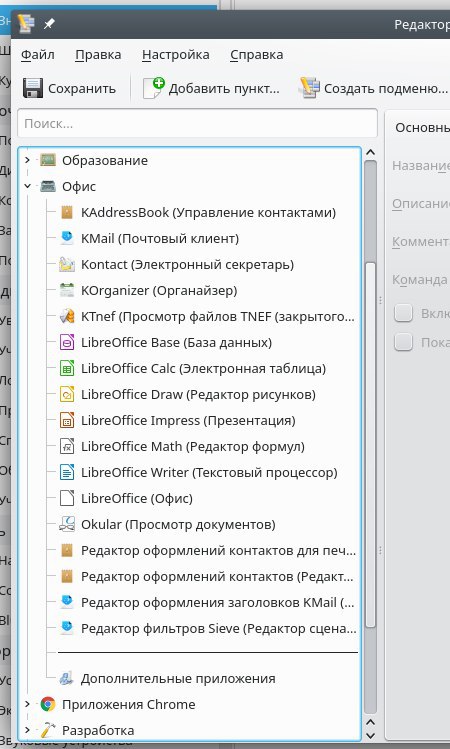Open the Настройка menu
The image size is (450, 749).
tap(175, 54)
